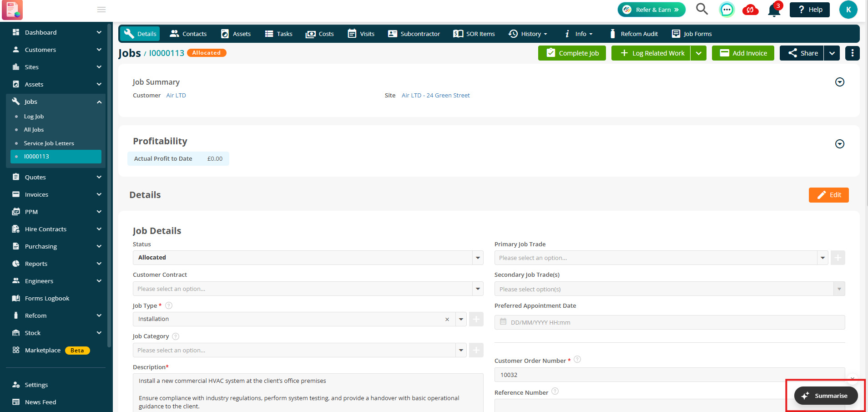Toggle the hamburger sidebar menu icon

pyautogui.click(x=101, y=10)
